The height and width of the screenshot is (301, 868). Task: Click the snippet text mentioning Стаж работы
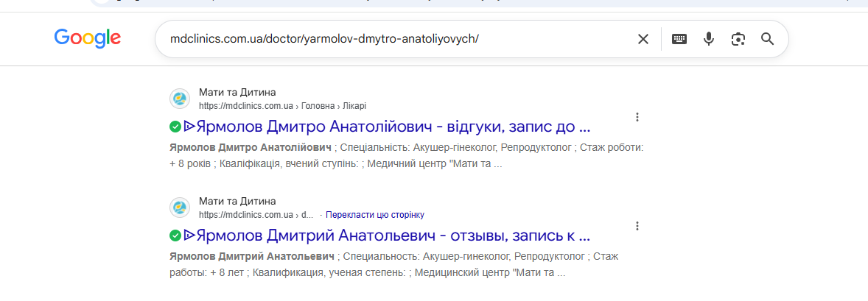tap(393, 265)
